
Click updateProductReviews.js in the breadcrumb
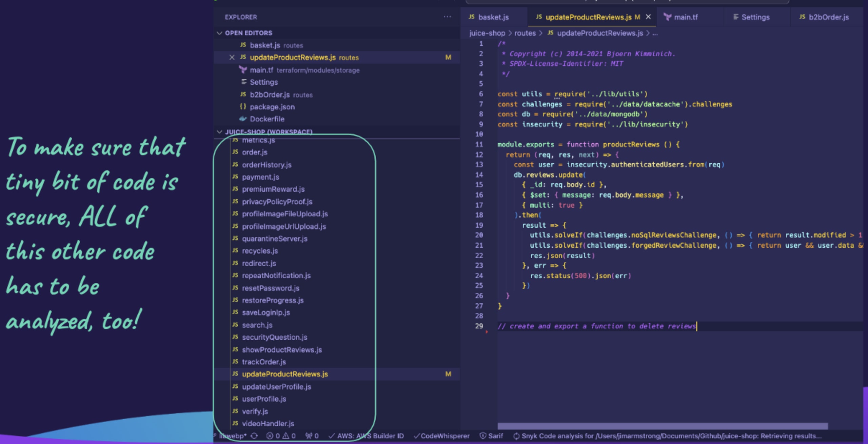pos(600,33)
